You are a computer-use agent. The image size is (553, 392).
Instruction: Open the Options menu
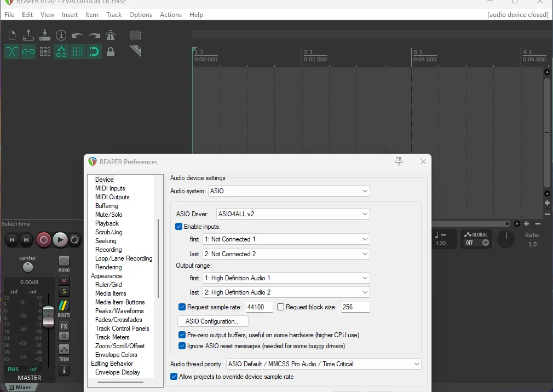pyautogui.click(x=141, y=15)
